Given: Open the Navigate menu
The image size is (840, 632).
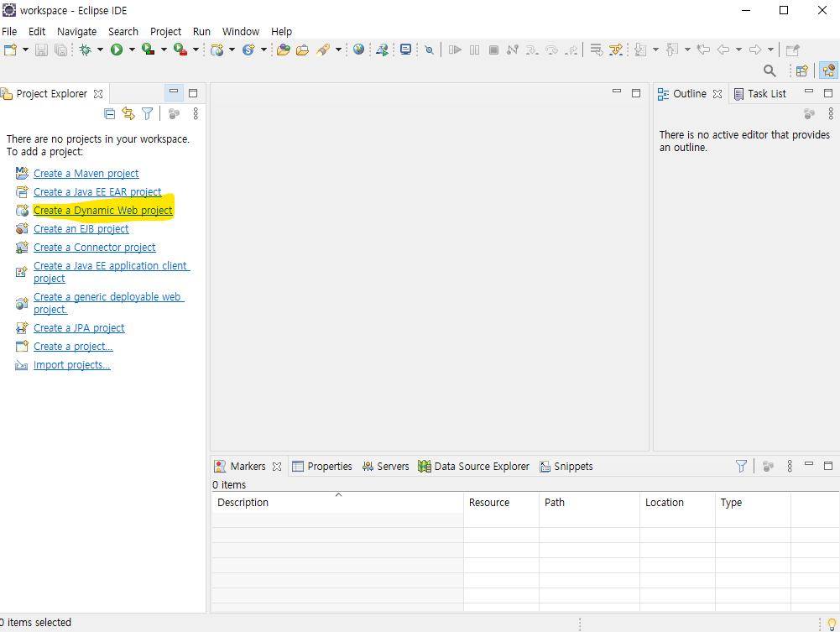Looking at the screenshot, I should coord(77,32).
